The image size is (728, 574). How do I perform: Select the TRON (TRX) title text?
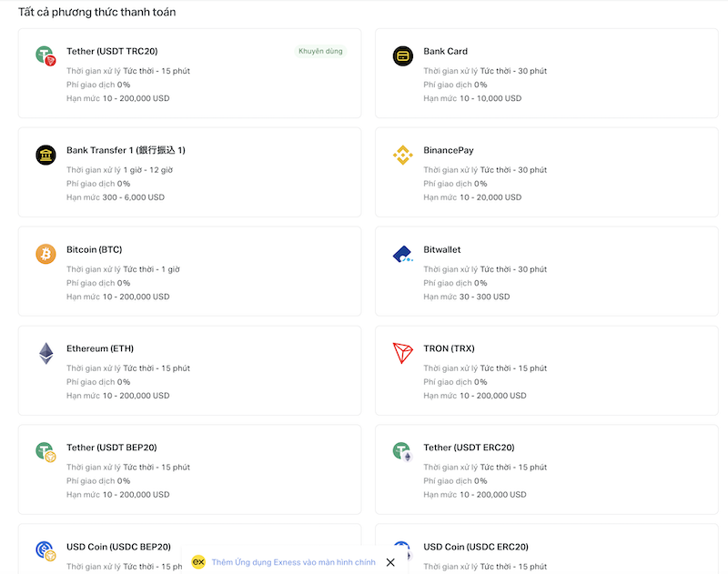[449, 348]
